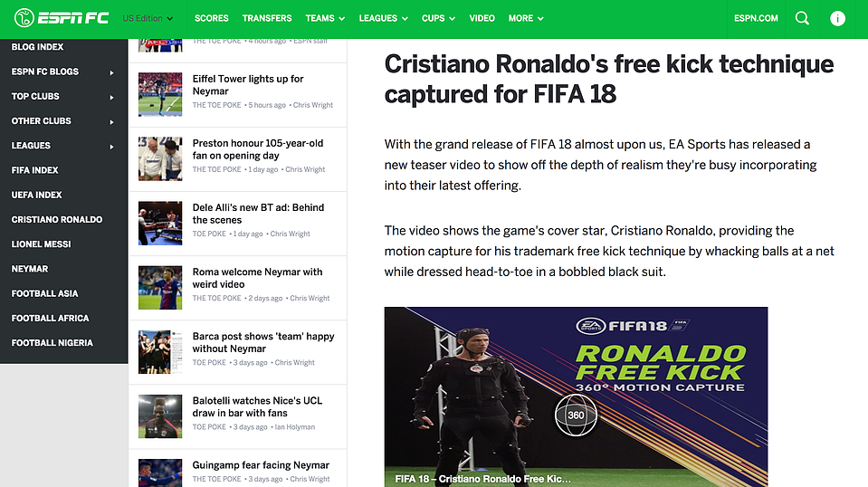
Task: Expand the ESPN FC Blogs arrow
Action: (x=112, y=72)
